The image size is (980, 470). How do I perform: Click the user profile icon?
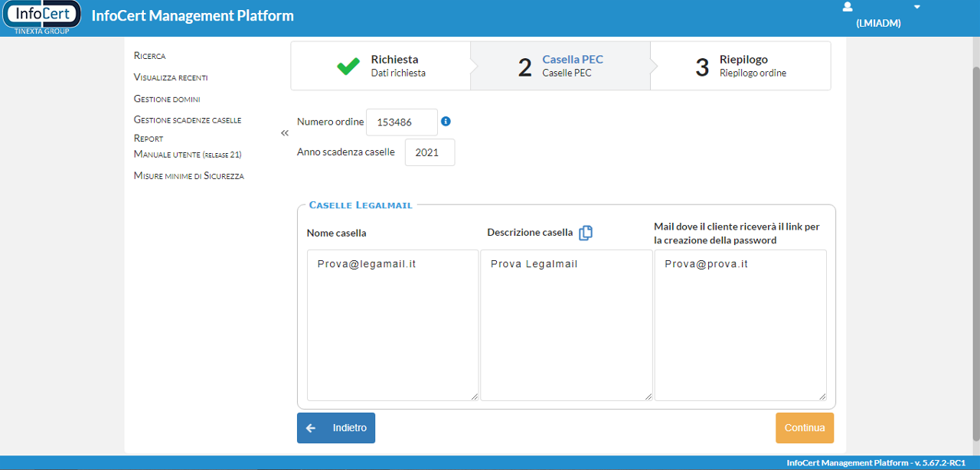tap(848, 7)
